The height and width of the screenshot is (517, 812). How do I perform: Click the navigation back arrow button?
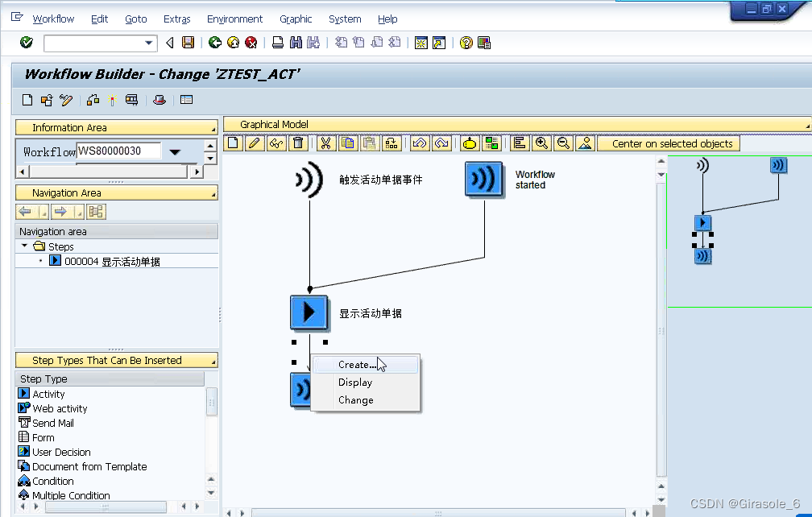[25, 211]
